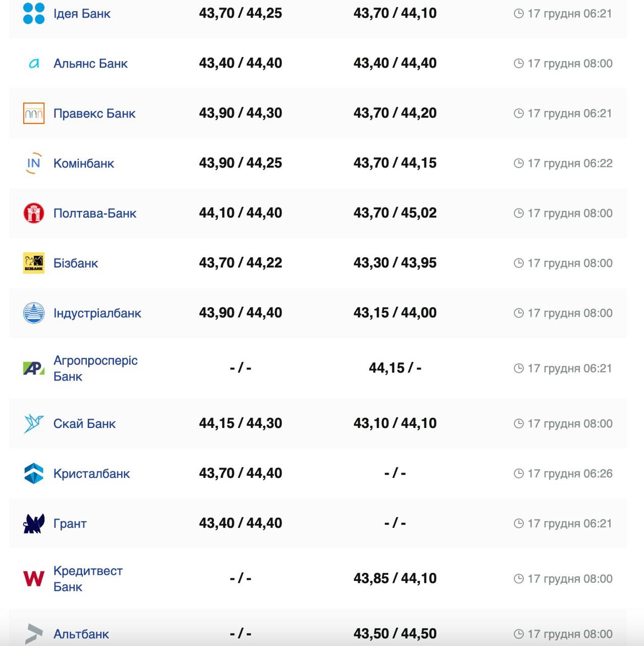Click the Індустріалбанк blue round logo
644x646 pixels.
(34, 313)
